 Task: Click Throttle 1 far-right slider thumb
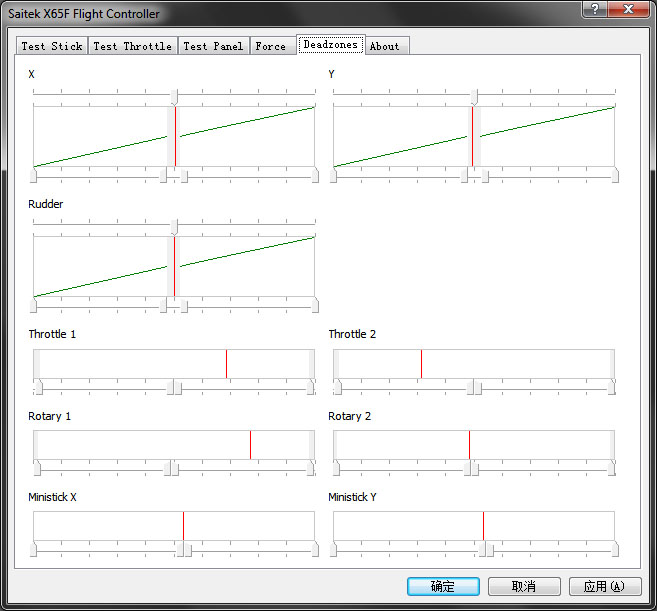coord(310,387)
